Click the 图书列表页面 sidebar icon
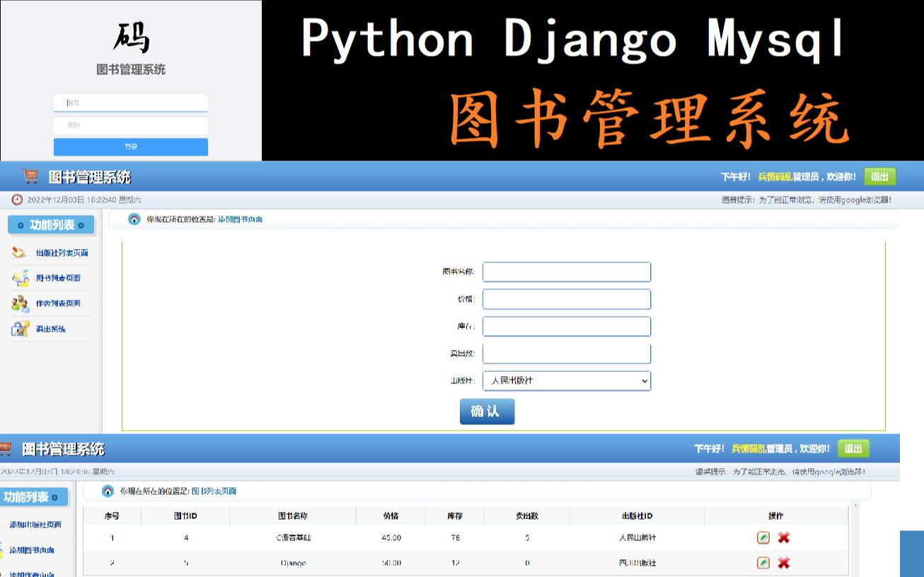This screenshot has height=577, width=924. [20, 278]
